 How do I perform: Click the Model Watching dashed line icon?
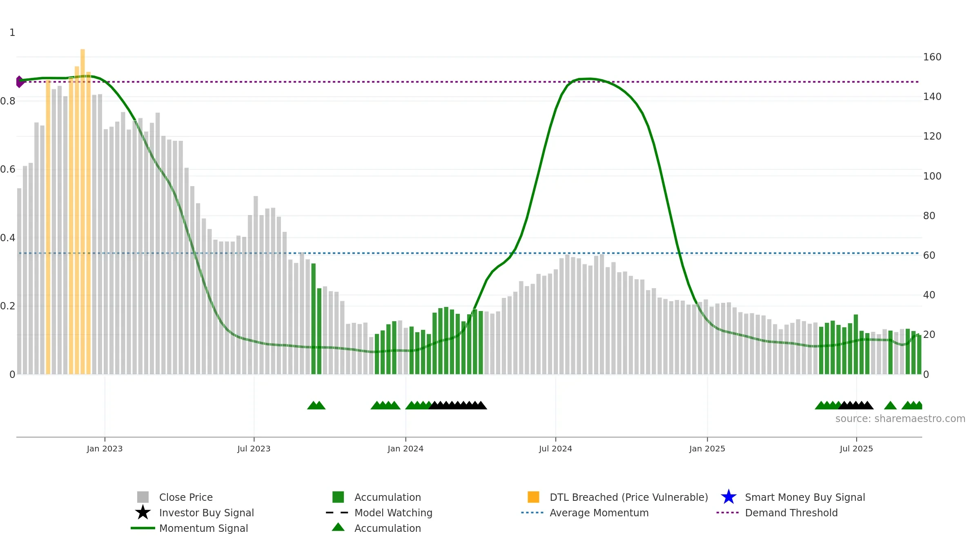(337, 512)
